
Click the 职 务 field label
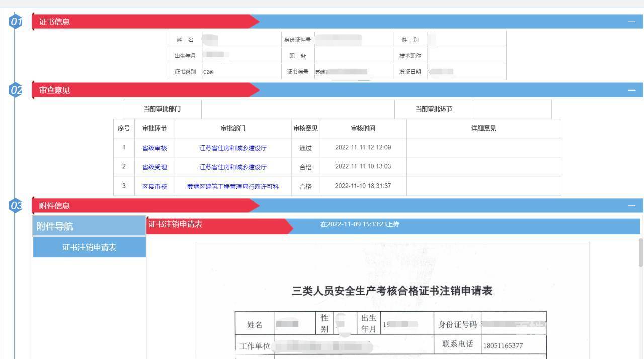pyautogui.click(x=298, y=56)
